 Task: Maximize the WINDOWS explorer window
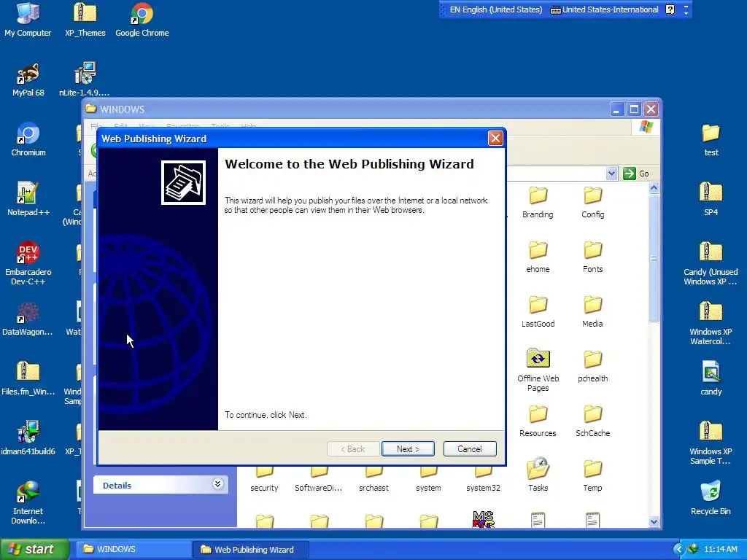[634, 109]
